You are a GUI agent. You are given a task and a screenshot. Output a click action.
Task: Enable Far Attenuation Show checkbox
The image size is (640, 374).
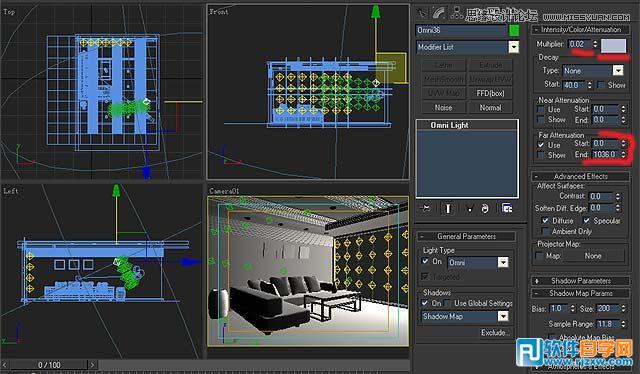pos(541,155)
